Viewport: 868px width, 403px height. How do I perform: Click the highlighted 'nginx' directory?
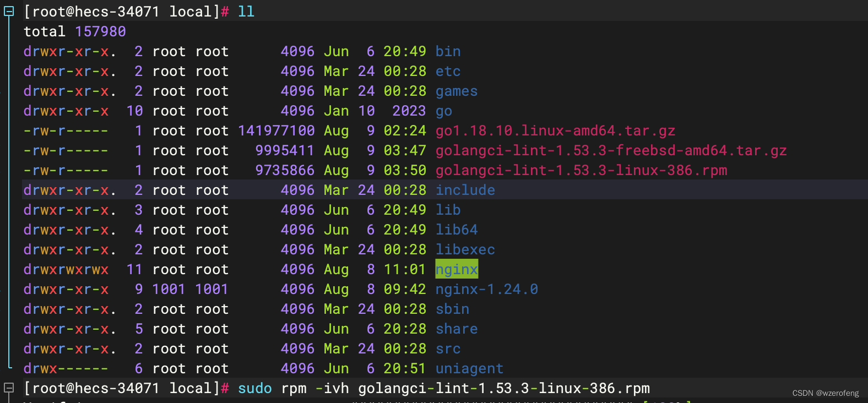pyautogui.click(x=457, y=269)
